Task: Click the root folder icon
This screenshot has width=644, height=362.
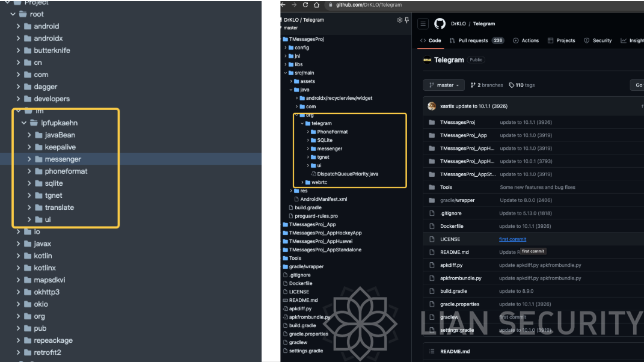Action: (x=23, y=14)
